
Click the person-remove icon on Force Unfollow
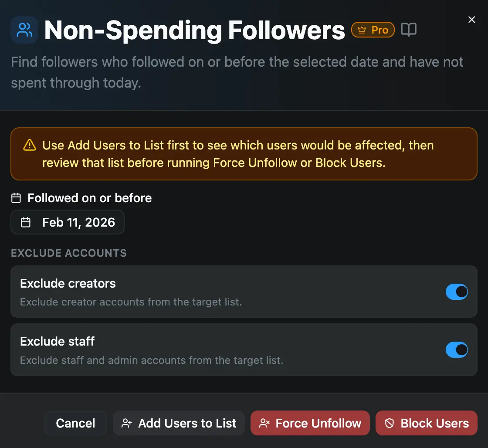pyautogui.click(x=264, y=423)
